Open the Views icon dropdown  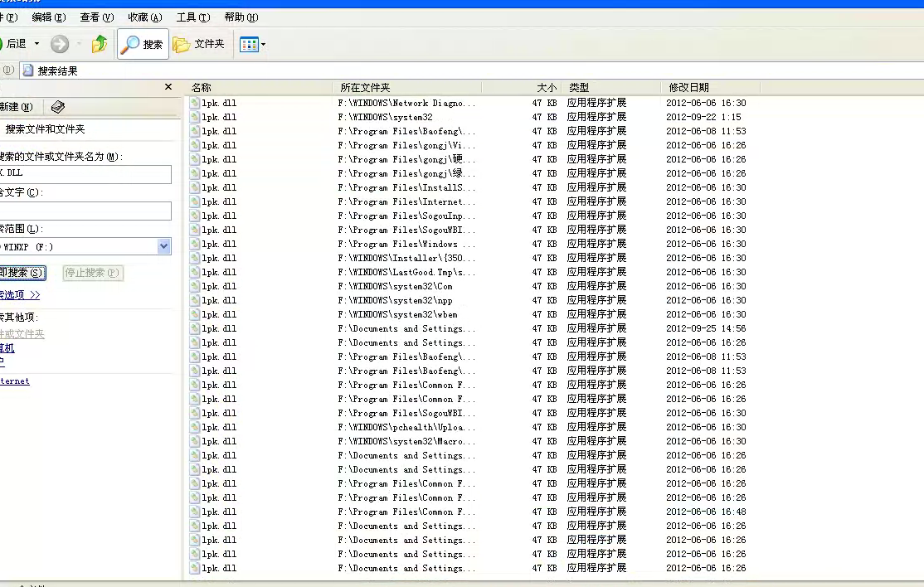[253, 44]
